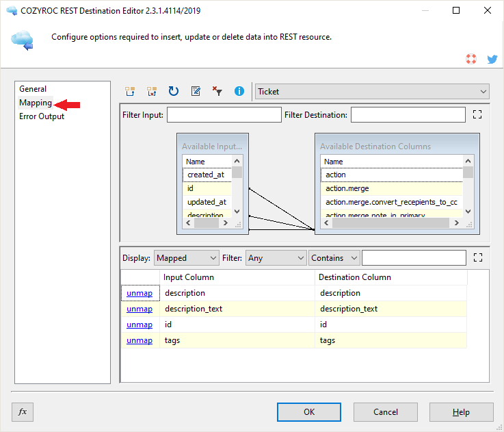The height and width of the screenshot is (432, 504).
Task: Click the funnel icon with red X
Action: (217, 91)
